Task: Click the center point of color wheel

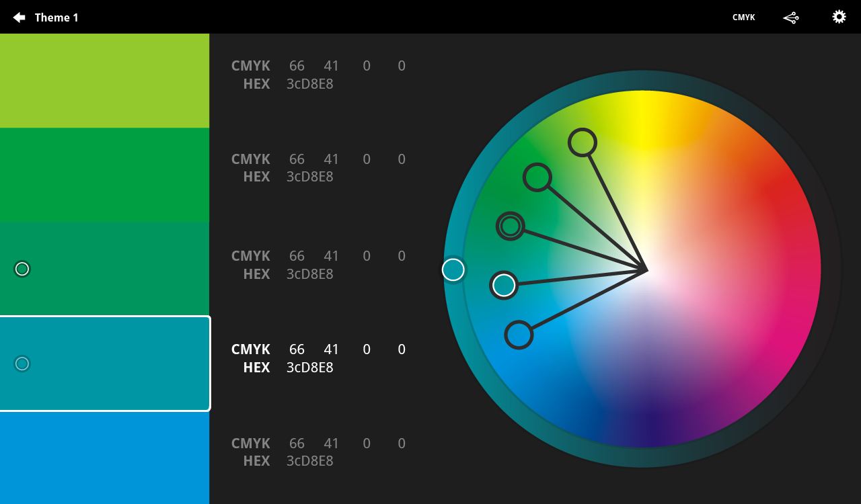Action: click(x=646, y=270)
